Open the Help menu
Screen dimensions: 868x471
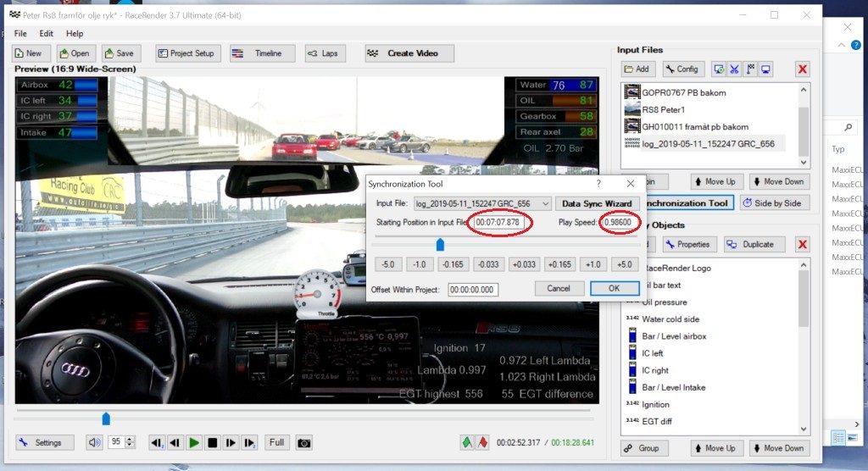[x=75, y=33]
